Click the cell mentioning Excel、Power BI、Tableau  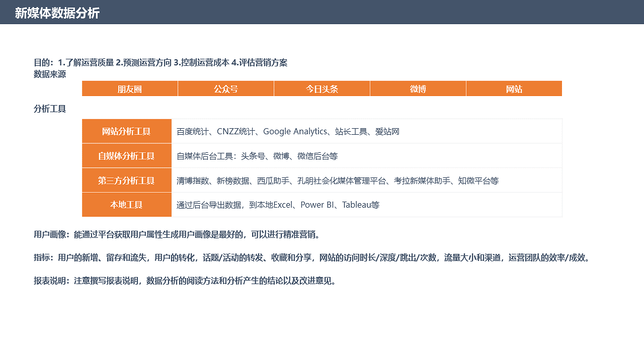(x=367, y=205)
